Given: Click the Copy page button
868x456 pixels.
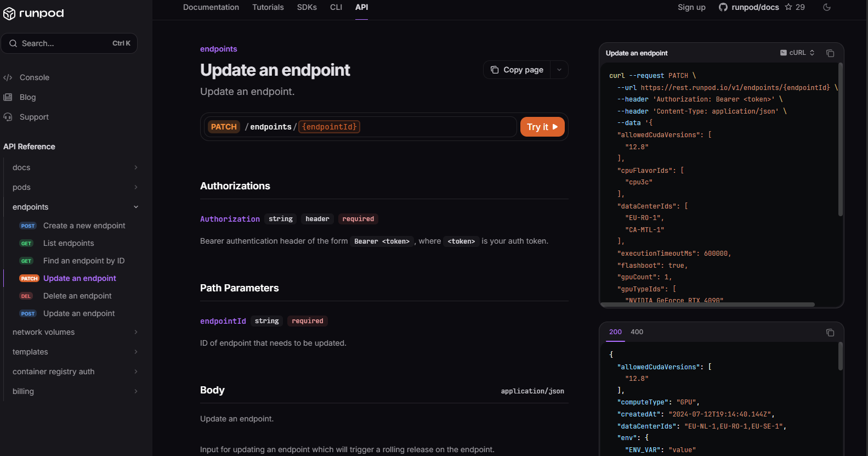Looking at the screenshot, I should 517,70.
